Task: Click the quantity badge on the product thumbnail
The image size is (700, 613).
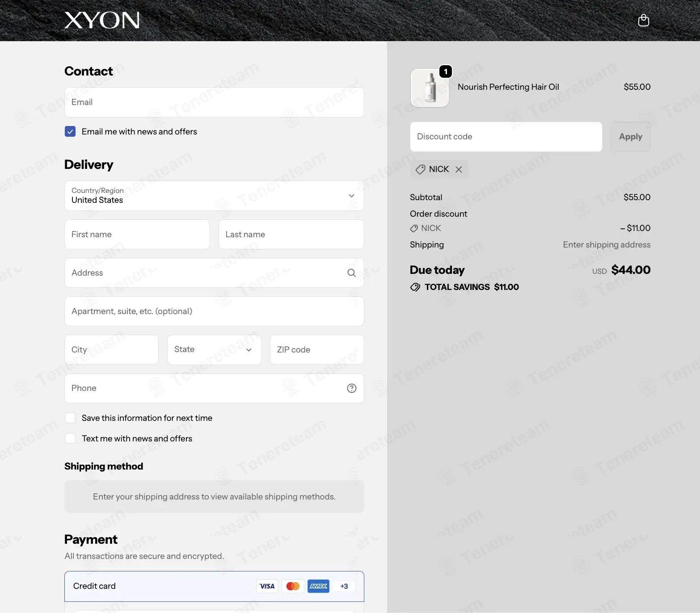Action: (x=446, y=71)
